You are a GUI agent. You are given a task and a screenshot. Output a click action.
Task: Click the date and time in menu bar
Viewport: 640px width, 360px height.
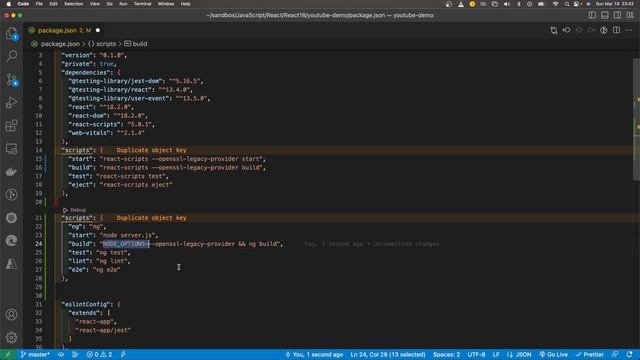coord(614,4)
